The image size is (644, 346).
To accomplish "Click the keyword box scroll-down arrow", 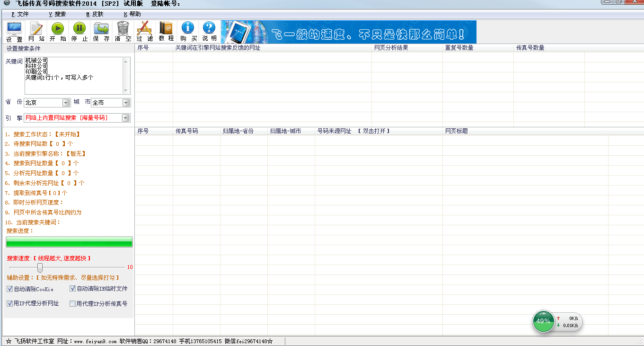I will [126, 90].
